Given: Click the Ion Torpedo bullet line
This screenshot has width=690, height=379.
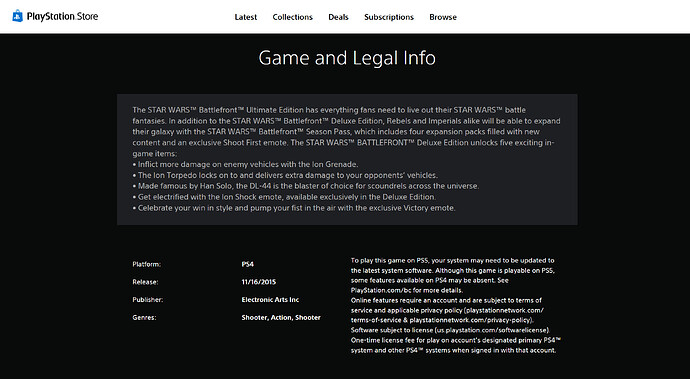Looking at the screenshot, I should 285,175.
